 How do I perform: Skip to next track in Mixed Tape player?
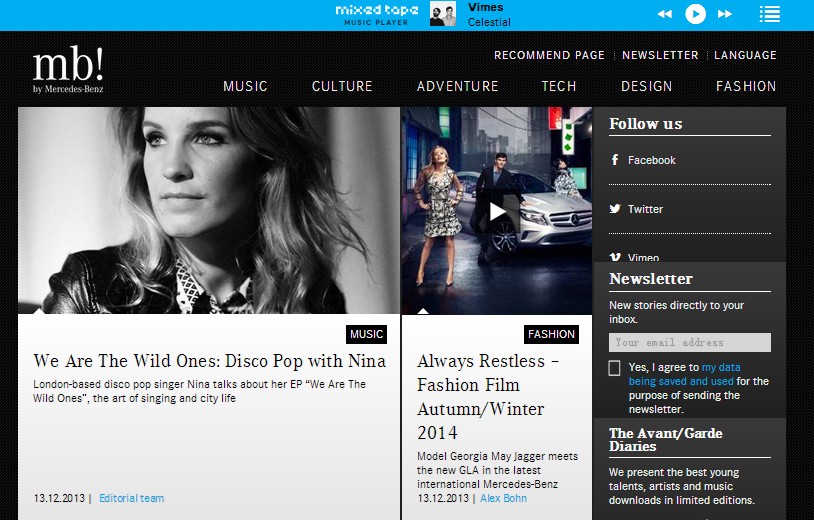click(725, 14)
